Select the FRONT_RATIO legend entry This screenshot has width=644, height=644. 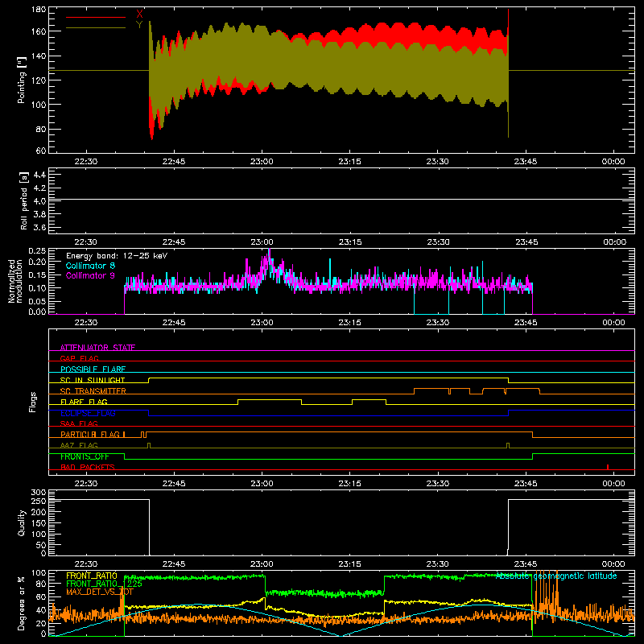[92, 576]
